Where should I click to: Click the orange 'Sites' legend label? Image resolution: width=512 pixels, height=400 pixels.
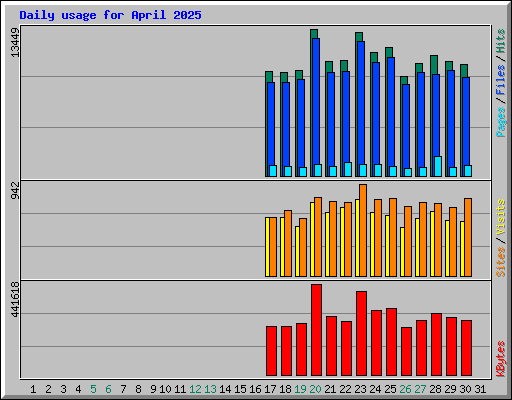pyautogui.click(x=501, y=262)
